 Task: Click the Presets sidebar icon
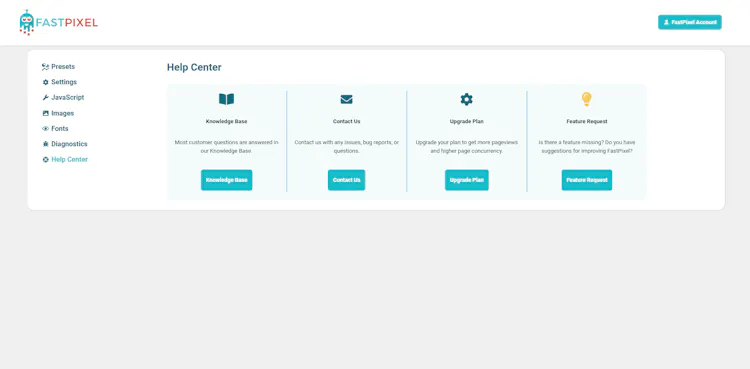(x=45, y=67)
